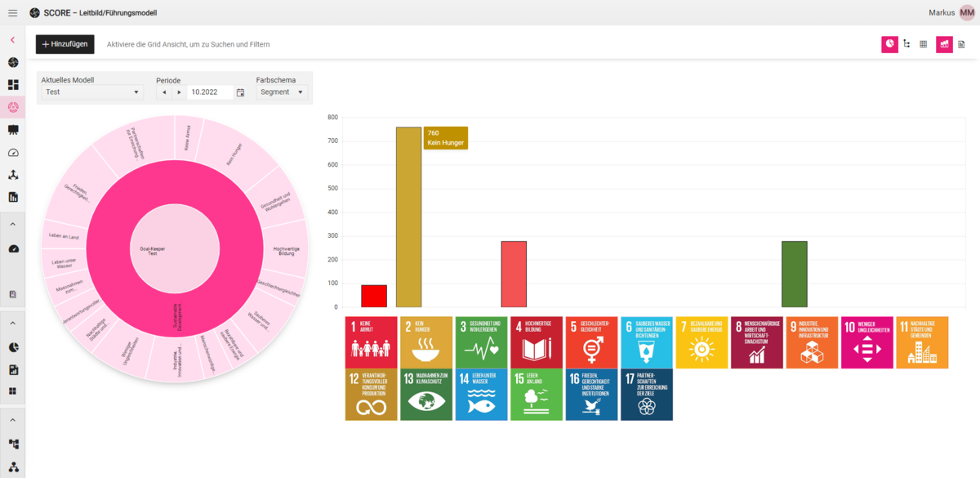Click the presentation board sidebar icon
This screenshot has width=980, height=478.
[13, 130]
